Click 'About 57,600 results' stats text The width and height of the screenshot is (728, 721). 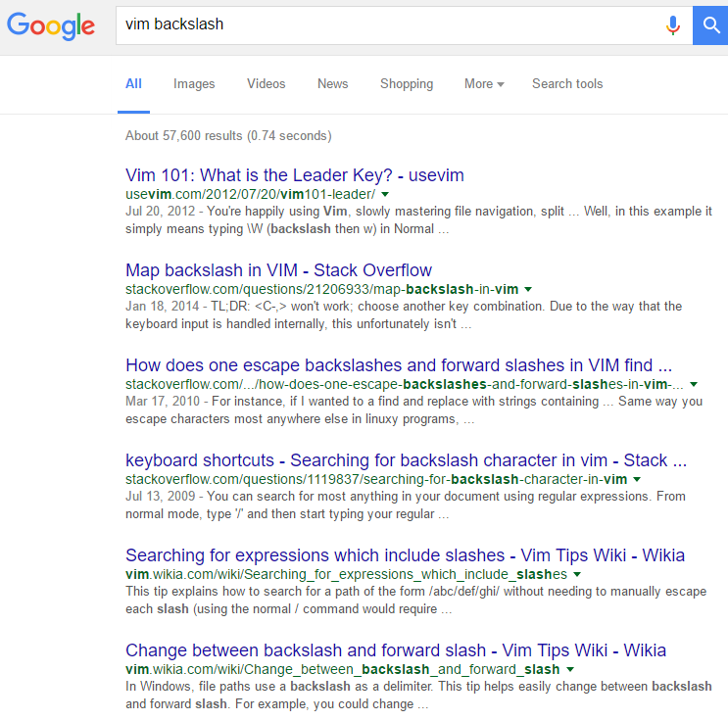(x=228, y=135)
